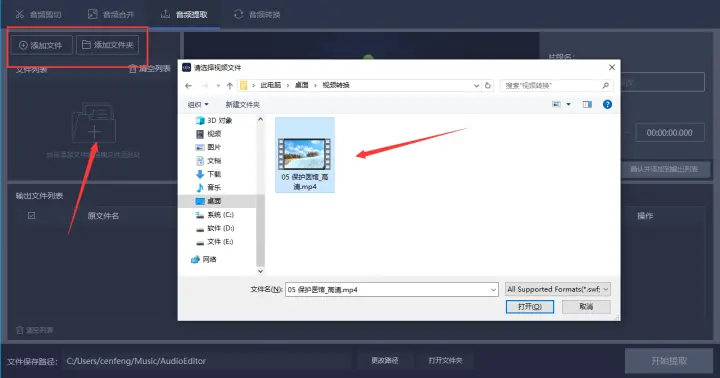
Task: Click the navigation pane scroll down arrow
Action: click(x=260, y=271)
